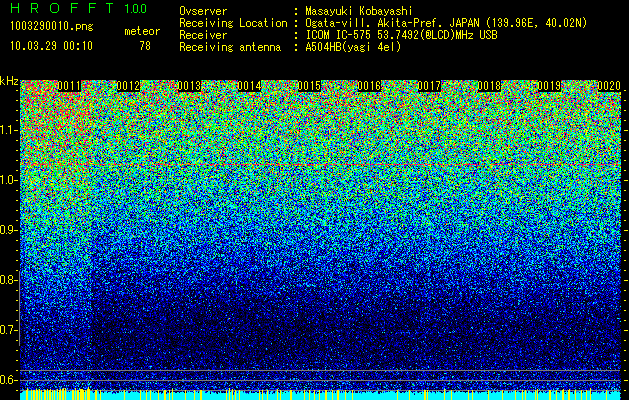Click the 0.6 frequency axis label
The width and height of the screenshot is (629, 400).
click(x=7, y=380)
